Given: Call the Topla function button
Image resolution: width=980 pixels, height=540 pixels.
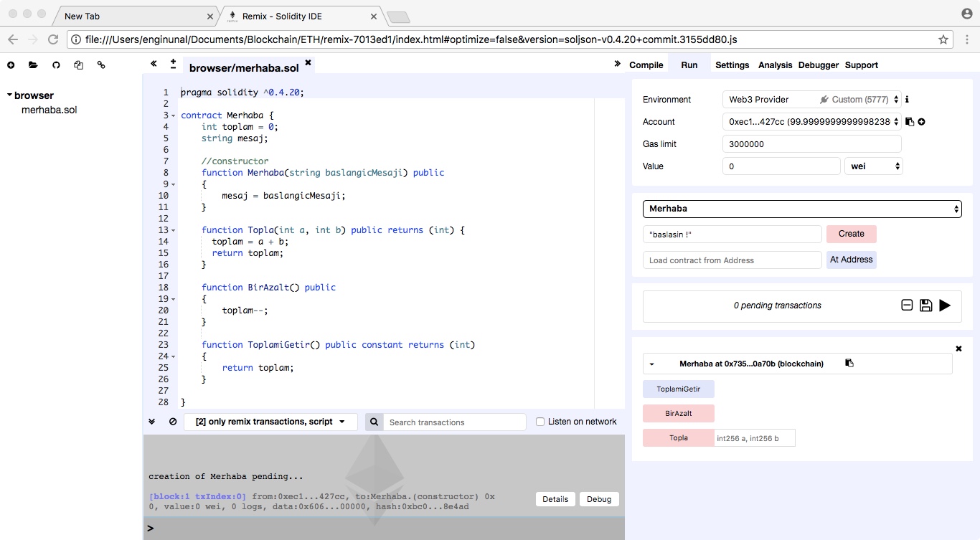Looking at the screenshot, I should pyautogui.click(x=679, y=437).
